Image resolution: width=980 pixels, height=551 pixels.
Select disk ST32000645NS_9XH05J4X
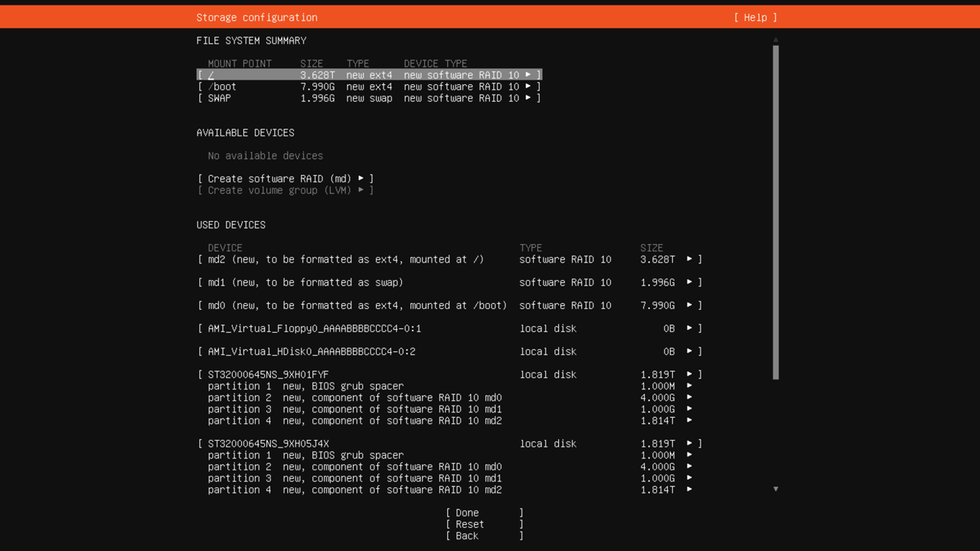click(268, 443)
